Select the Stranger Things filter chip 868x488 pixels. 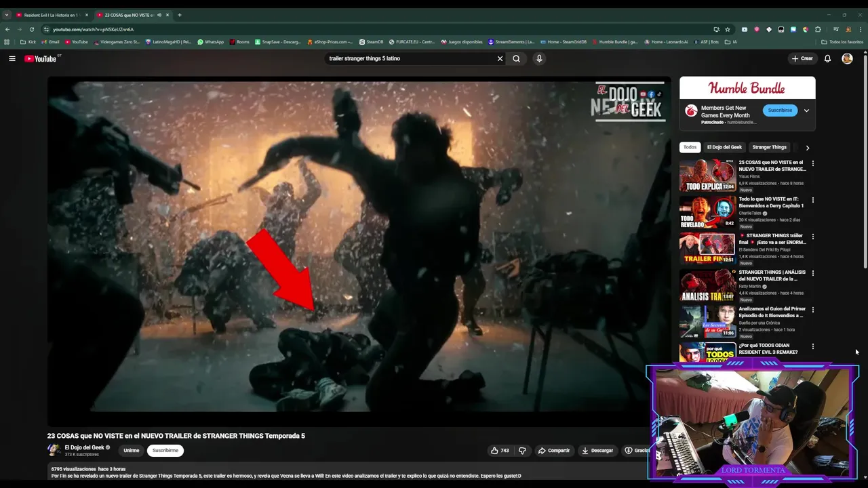(769, 147)
